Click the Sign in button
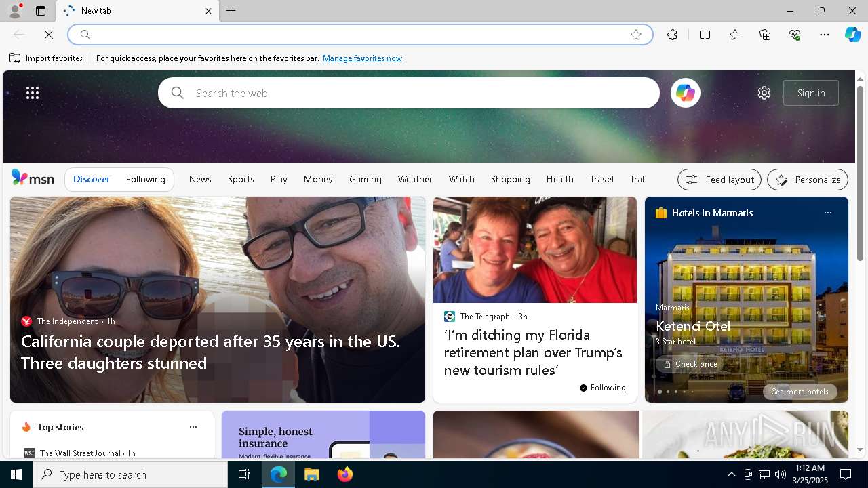Viewport: 868px width, 488px height. 811,93
